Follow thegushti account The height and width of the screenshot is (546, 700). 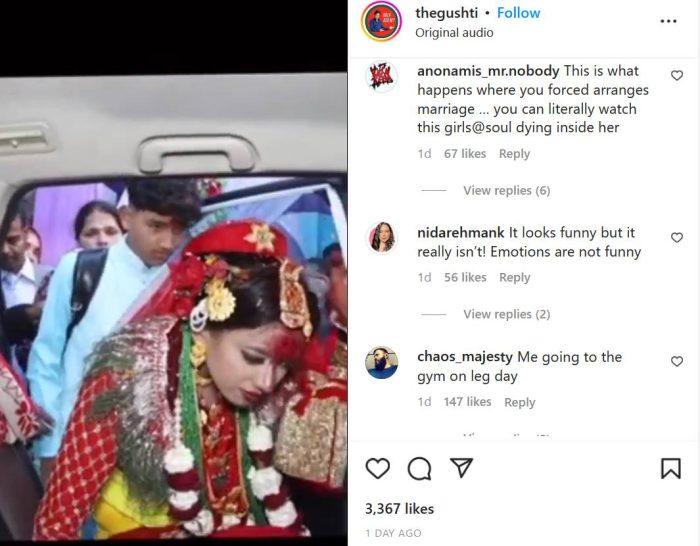coord(518,13)
